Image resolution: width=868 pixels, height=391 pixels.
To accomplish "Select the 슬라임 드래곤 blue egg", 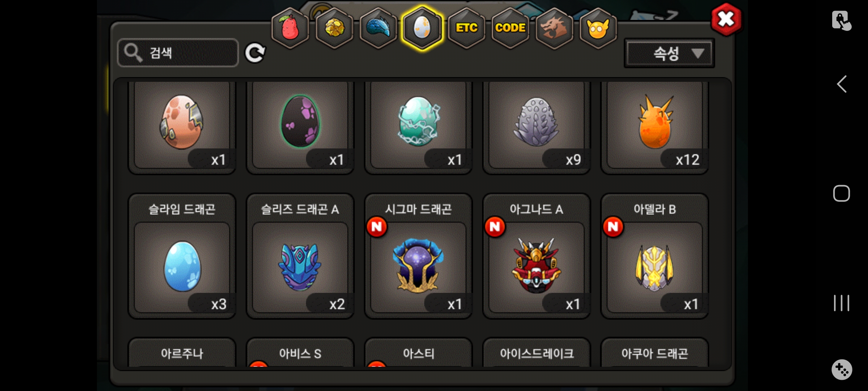I will click(182, 256).
